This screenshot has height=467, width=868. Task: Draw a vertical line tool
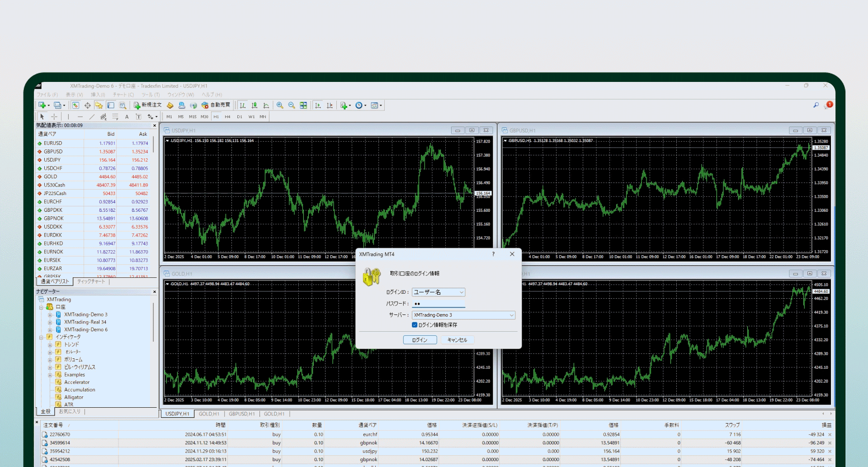pyautogui.click(x=68, y=117)
